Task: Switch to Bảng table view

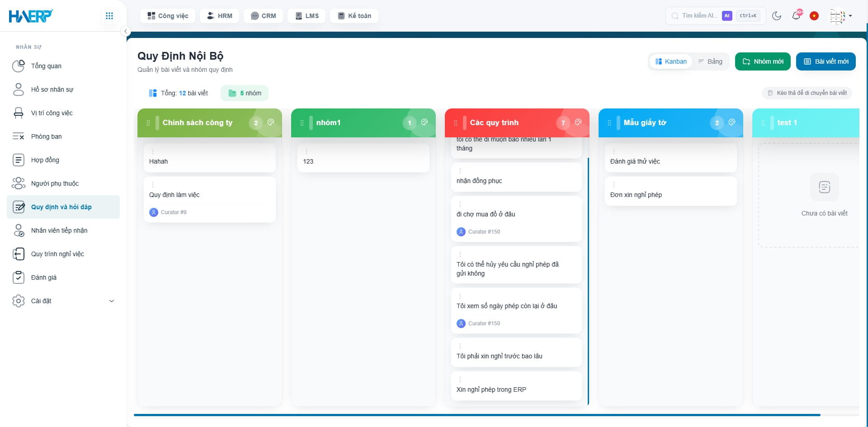Action: 710,61
